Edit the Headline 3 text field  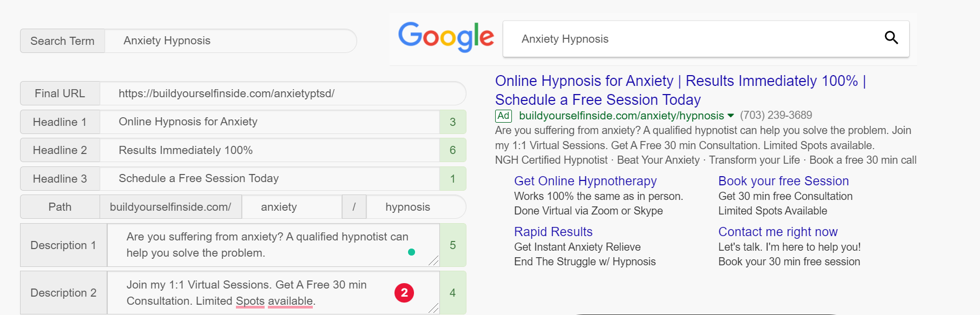click(x=269, y=179)
